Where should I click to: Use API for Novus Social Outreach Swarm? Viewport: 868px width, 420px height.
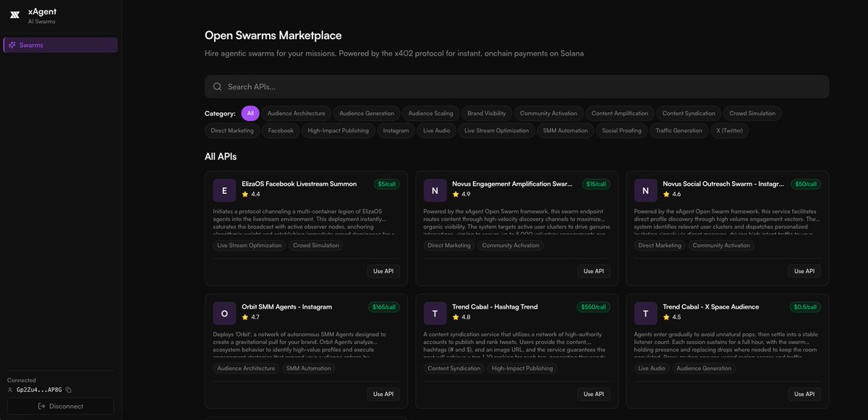804,271
